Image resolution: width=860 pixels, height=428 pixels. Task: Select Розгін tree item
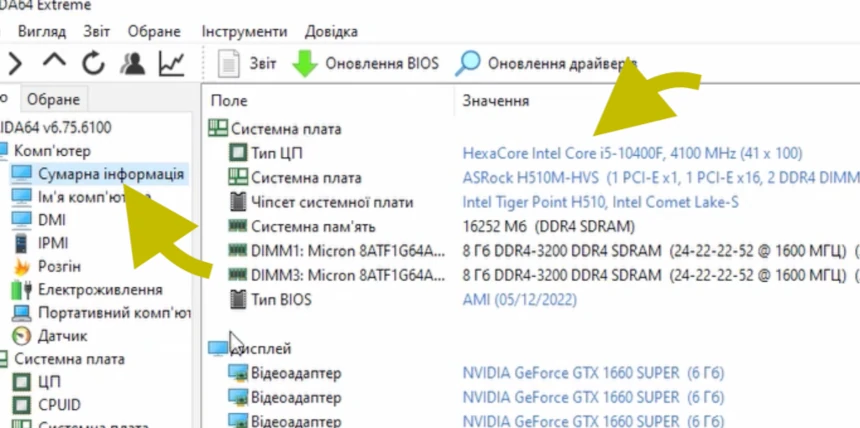[x=59, y=266]
